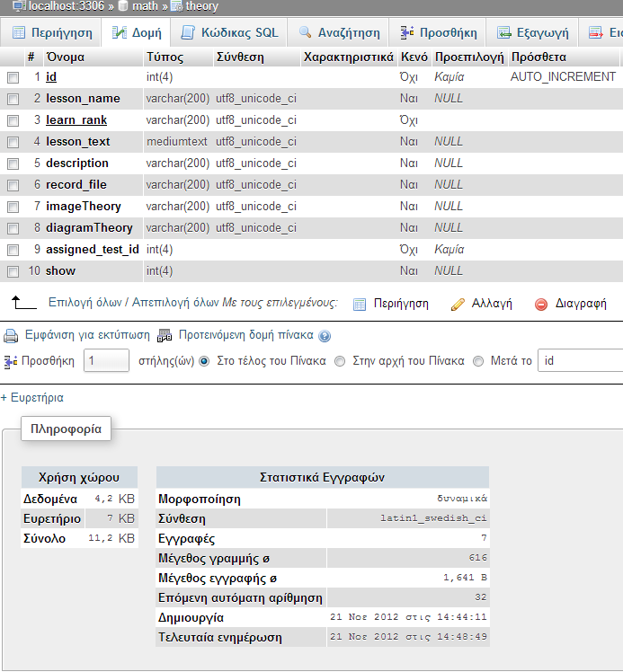Image resolution: width=623 pixels, height=672 pixels.
Task: Tick the checkbox for learn_rank row
Action: (13, 121)
